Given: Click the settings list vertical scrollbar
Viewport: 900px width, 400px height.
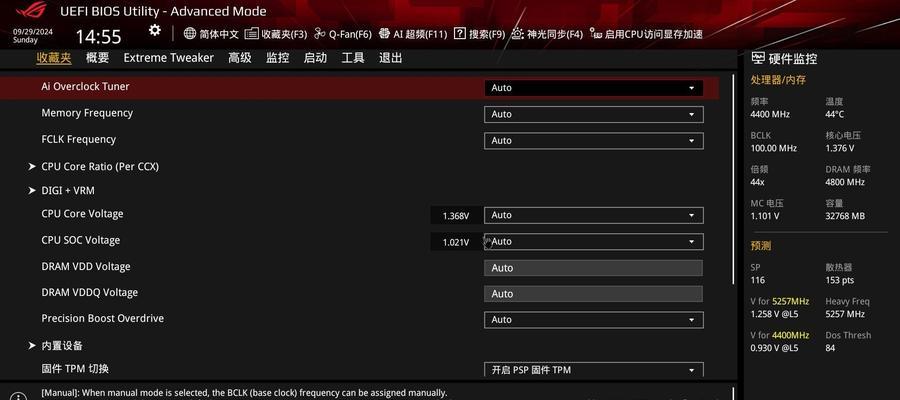Looking at the screenshot, I should coord(734,178).
